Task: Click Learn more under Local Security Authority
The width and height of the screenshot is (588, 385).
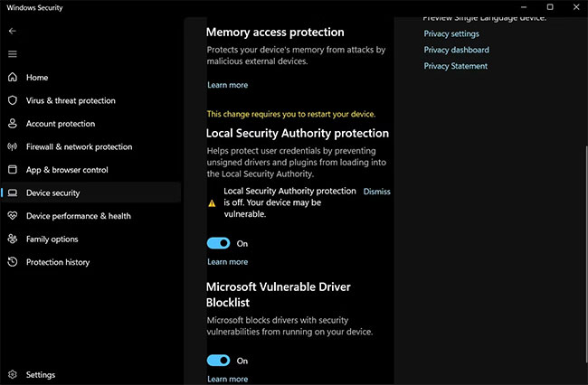Action: pyautogui.click(x=227, y=262)
